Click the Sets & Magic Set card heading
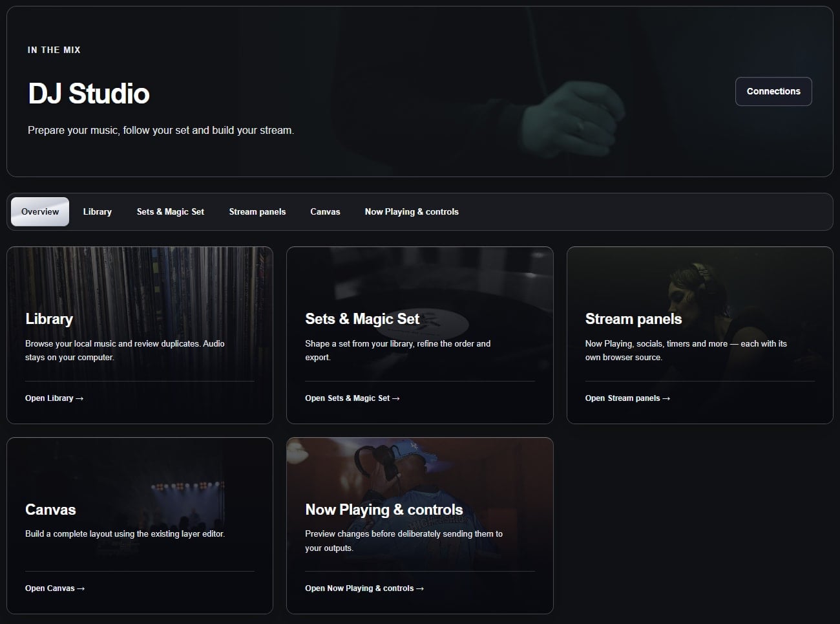 coord(362,319)
